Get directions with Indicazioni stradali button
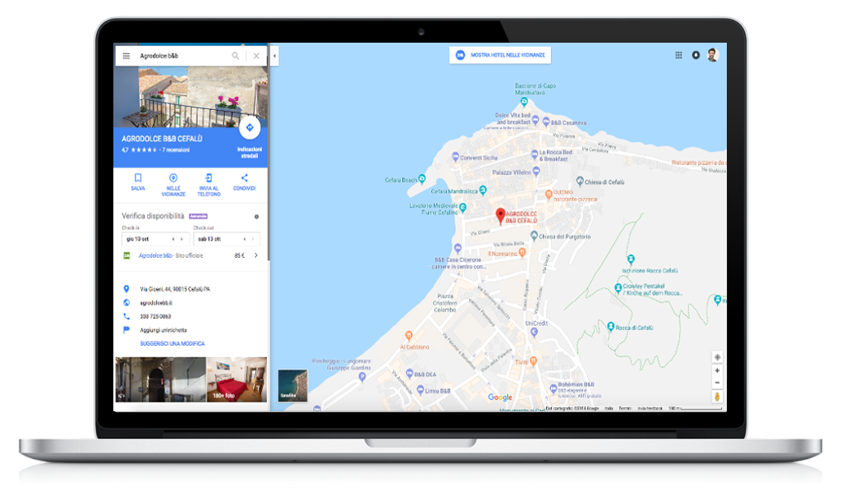The image size is (841, 504). point(250,127)
